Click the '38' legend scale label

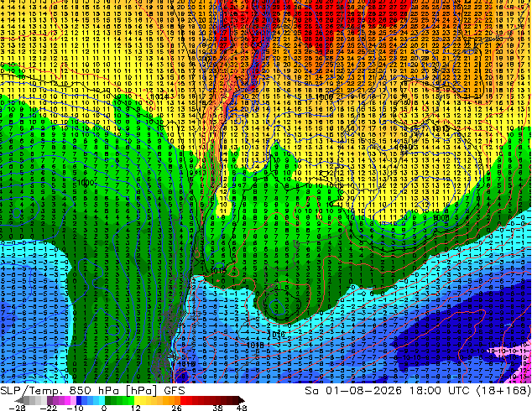pos(218,408)
